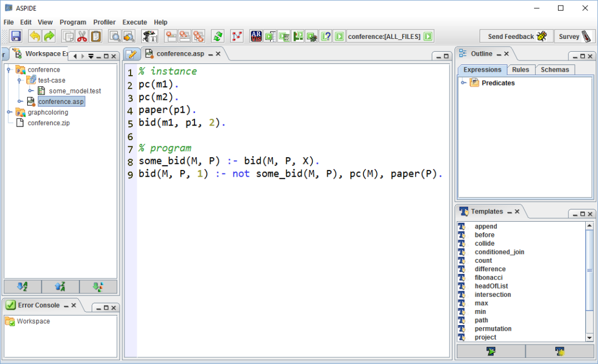Viewport: 598px width, 364px height.
Task: Expand the Predicates node in Outline
Action: (464, 83)
